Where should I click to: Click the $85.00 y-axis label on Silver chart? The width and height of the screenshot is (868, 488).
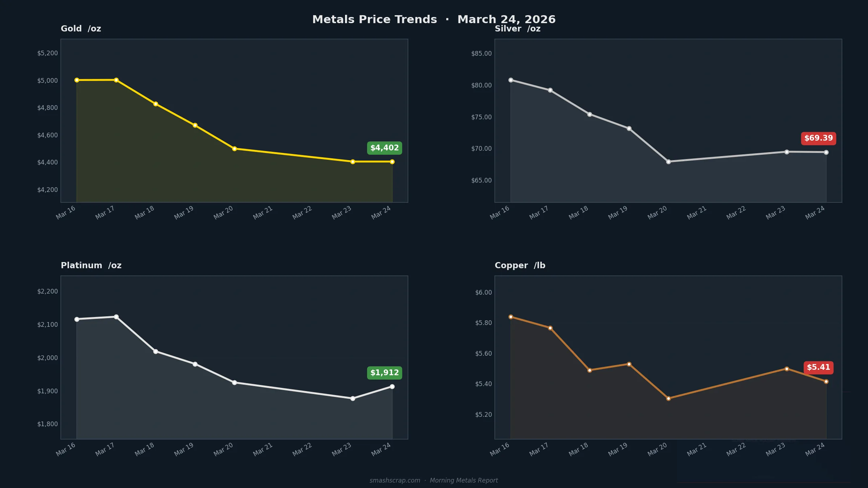(x=481, y=53)
